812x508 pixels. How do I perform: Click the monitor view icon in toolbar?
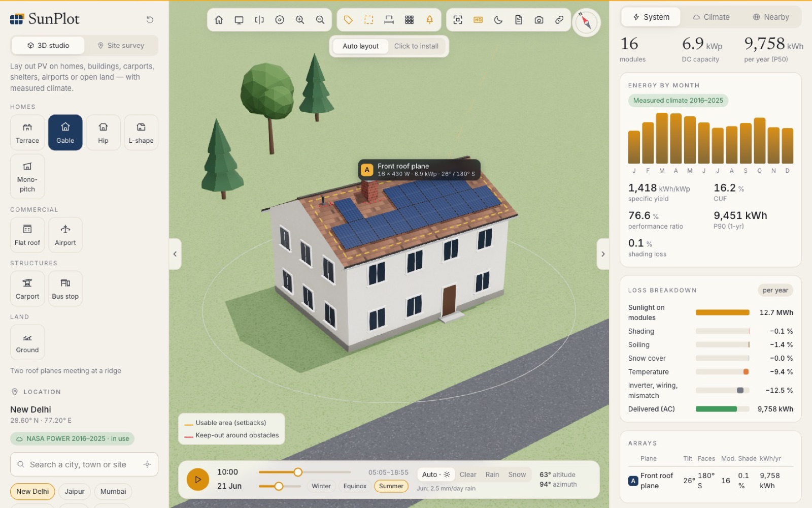coord(239,20)
